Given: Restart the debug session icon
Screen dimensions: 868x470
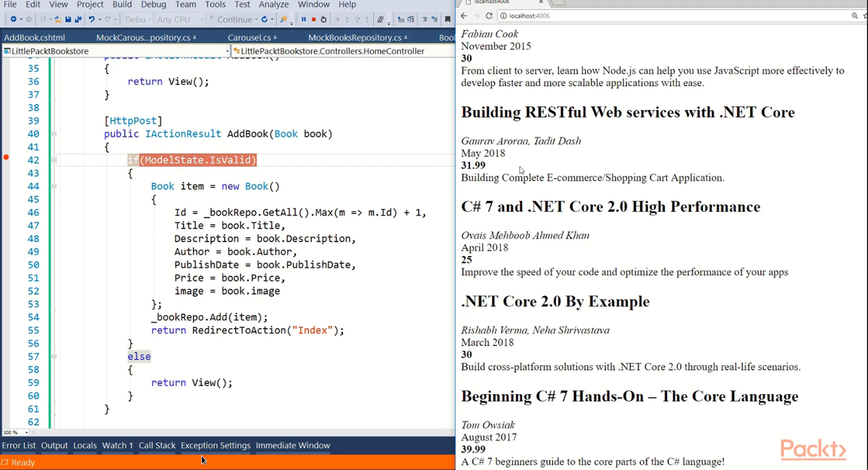Looking at the screenshot, I should pyautogui.click(x=323, y=20).
